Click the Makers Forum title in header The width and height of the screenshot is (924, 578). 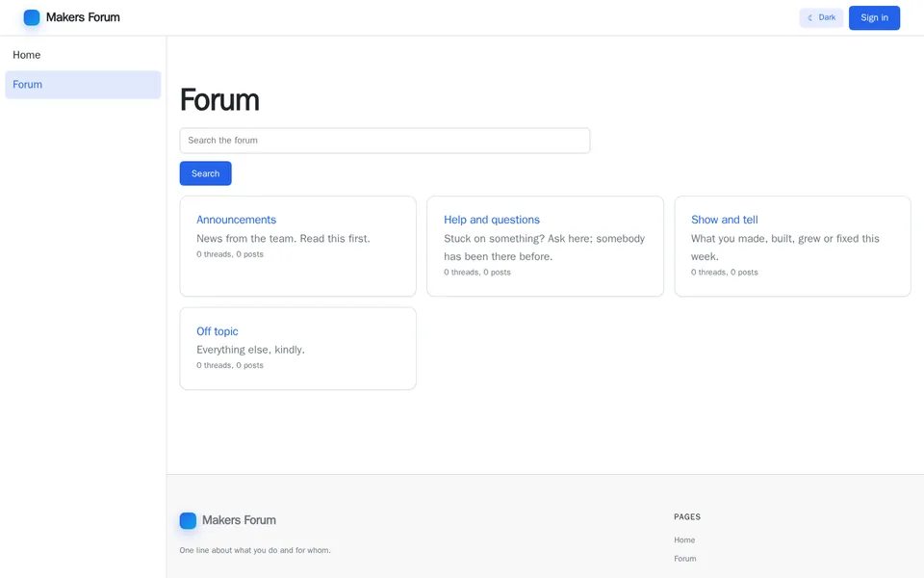[x=83, y=17]
